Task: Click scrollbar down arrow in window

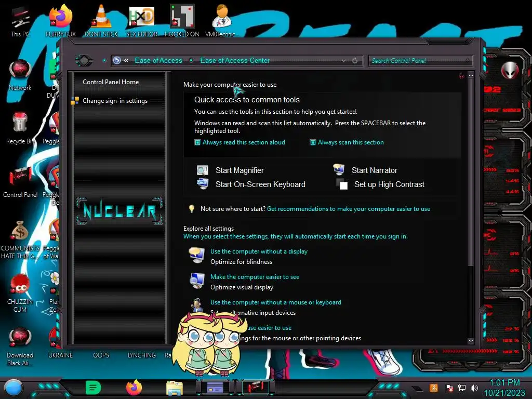Action: 471,341
